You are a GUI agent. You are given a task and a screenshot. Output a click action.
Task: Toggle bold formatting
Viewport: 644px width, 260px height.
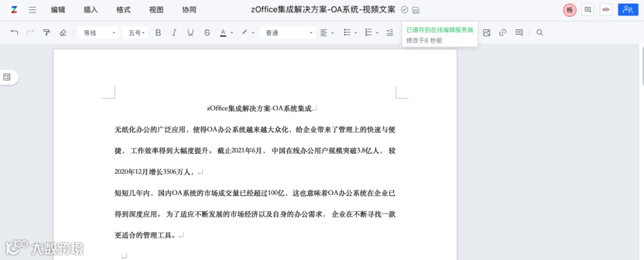(158, 32)
